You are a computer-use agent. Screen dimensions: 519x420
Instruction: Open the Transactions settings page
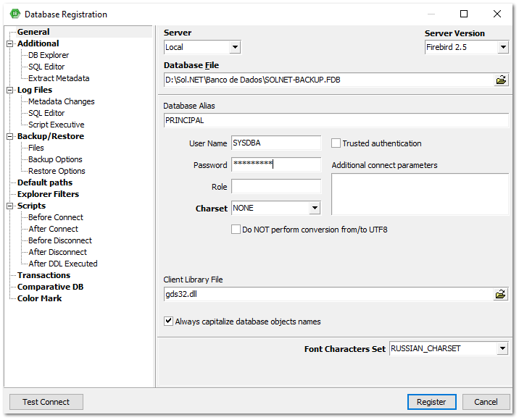click(43, 275)
